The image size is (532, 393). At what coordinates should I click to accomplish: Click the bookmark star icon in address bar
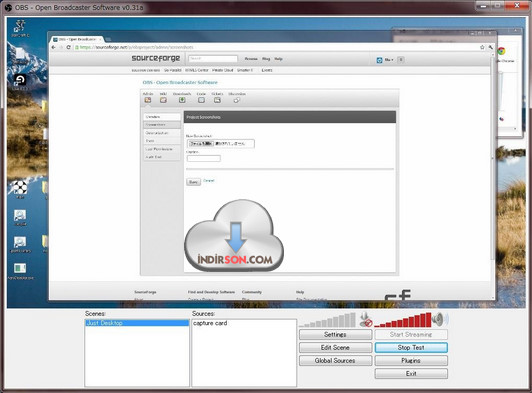pos(482,47)
